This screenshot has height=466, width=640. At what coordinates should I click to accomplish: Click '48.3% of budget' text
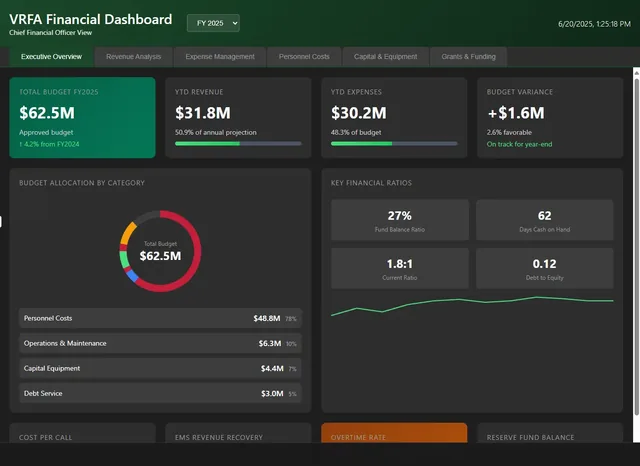pyautogui.click(x=356, y=132)
